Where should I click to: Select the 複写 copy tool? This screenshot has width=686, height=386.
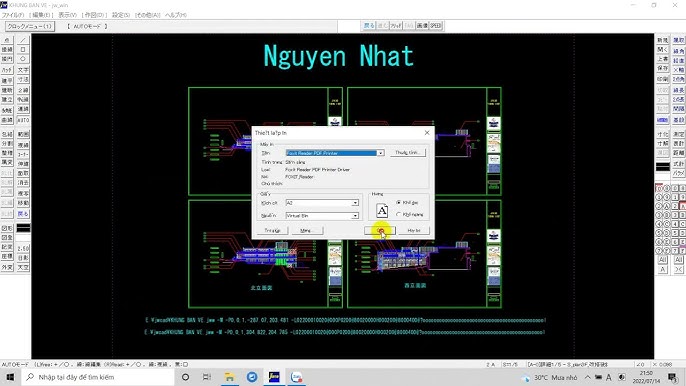click(x=23, y=193)
